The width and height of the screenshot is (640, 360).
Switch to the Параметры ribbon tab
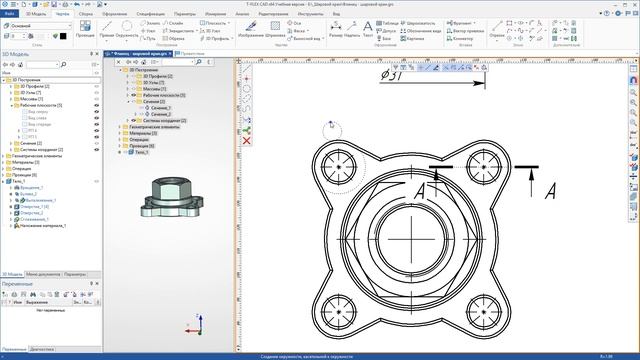pos(184,13)
